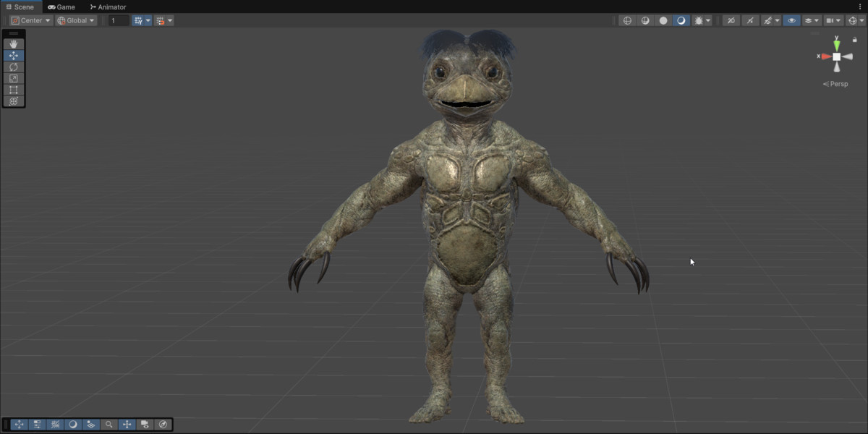Toggle 2D view mode
Screen dimensions: 868x434
pos(731,20)
